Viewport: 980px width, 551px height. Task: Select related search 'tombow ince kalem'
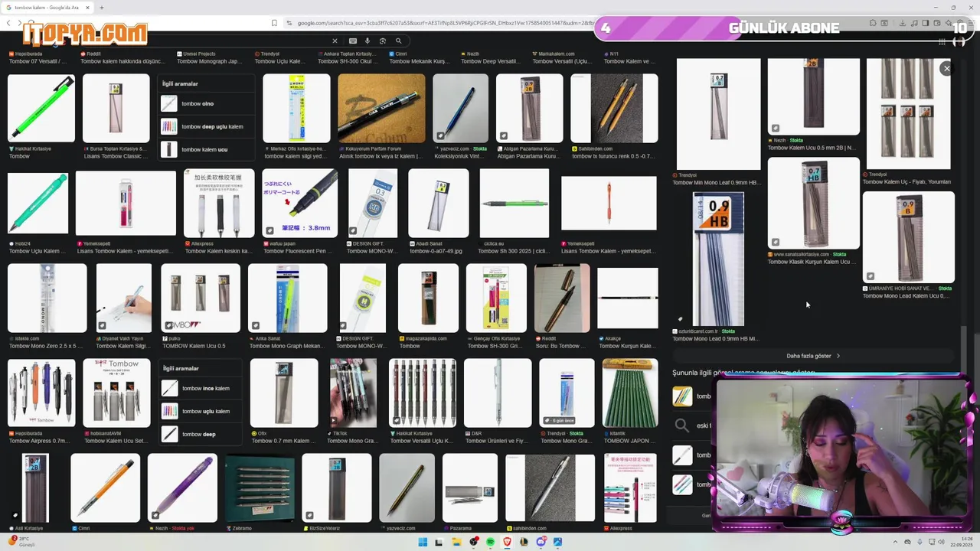pos(202,388)
